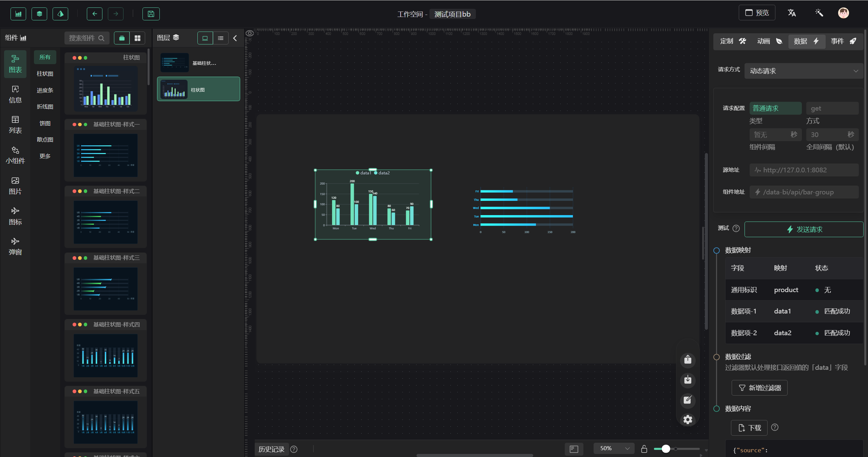Select the 图片 category in sidebar
The height and width of the screenshot is (457, 868).
coord(15,186)
